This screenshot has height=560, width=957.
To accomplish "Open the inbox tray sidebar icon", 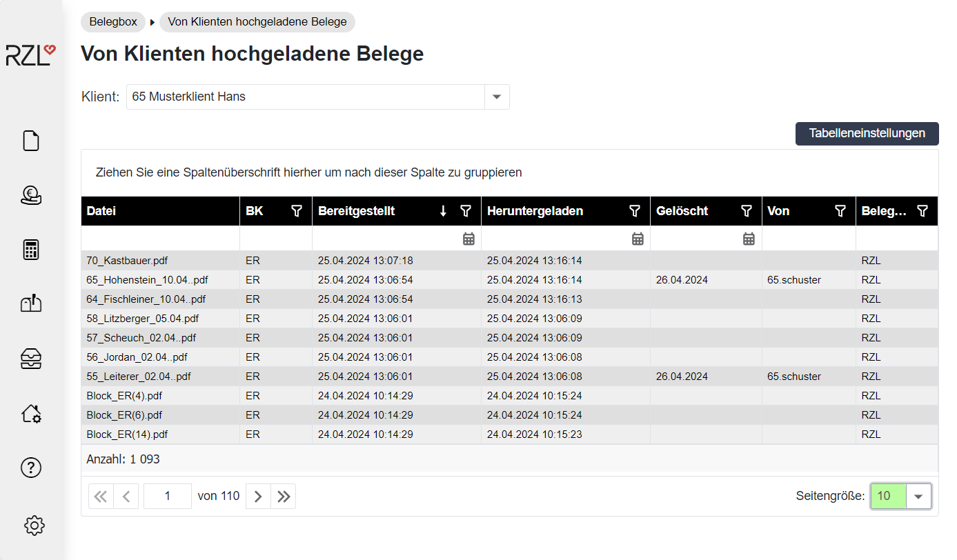I will click(32, 359).
